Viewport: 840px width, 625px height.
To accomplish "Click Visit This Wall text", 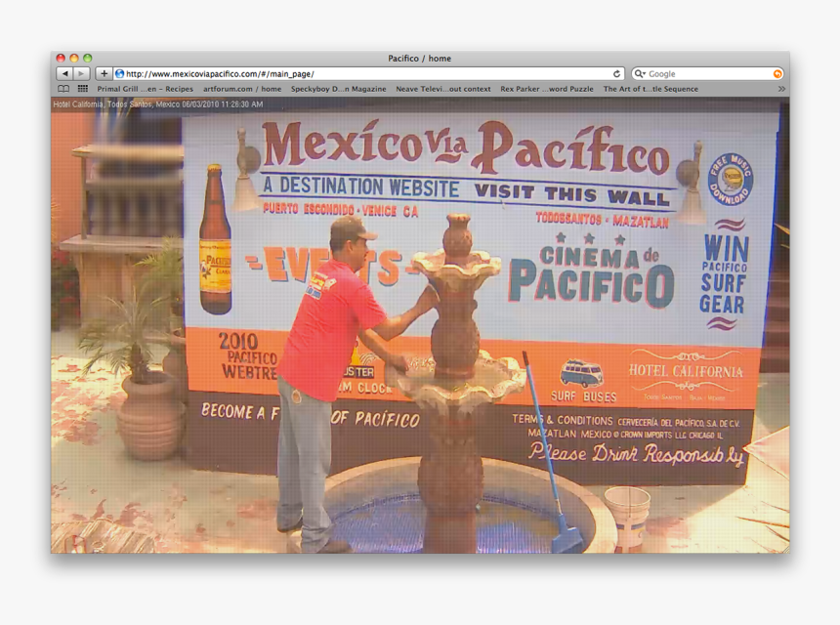I will [572, 194].
